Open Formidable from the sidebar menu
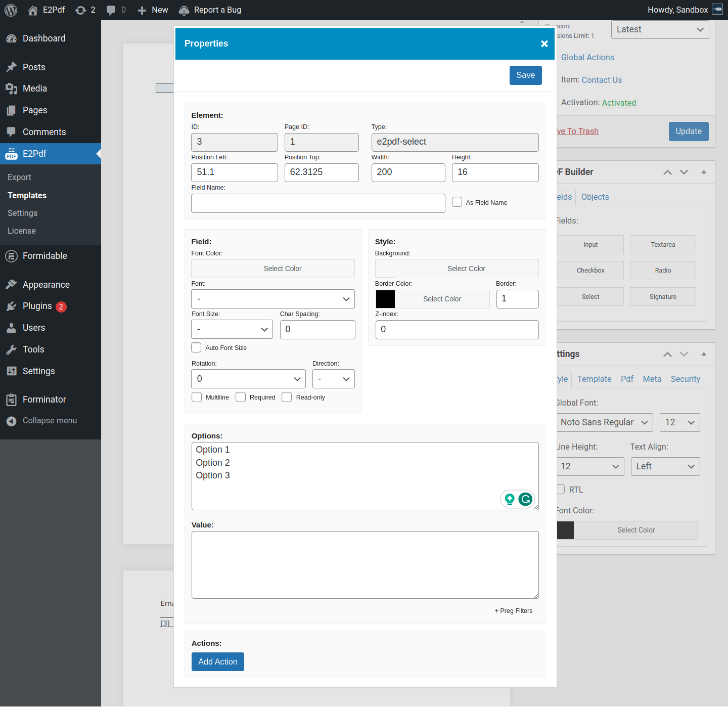Image resolution: width=728 pixels, height=707 pixels. coord(44,256)
